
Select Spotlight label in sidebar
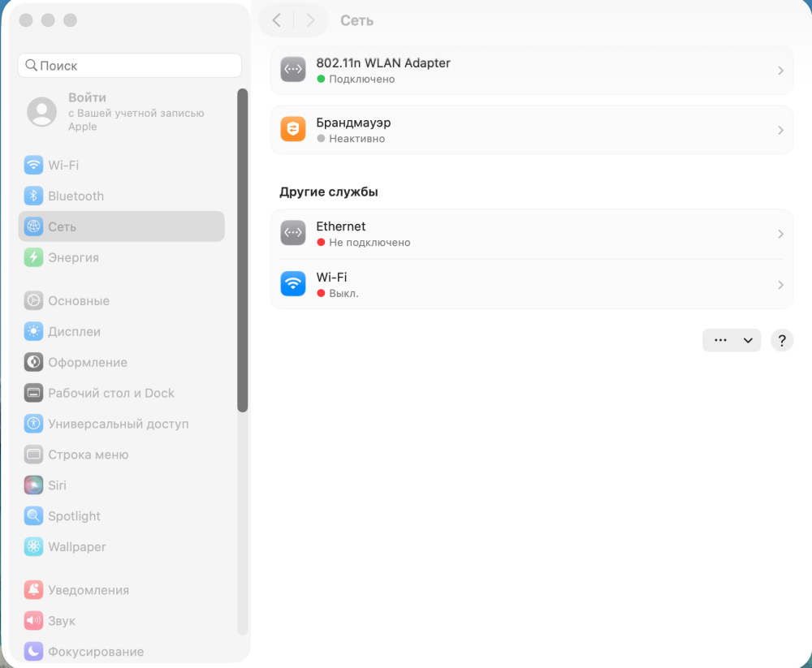[74, 516]
